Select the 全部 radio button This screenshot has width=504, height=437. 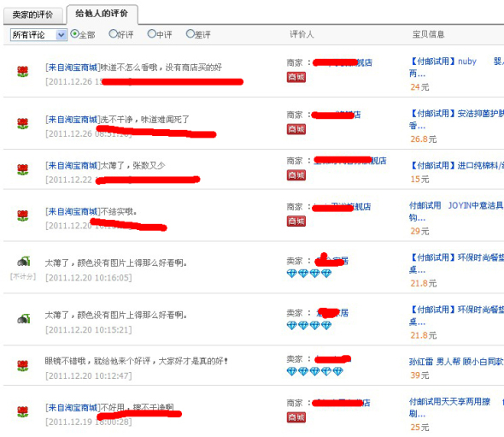pyautogui.click(x=74, y=33)
